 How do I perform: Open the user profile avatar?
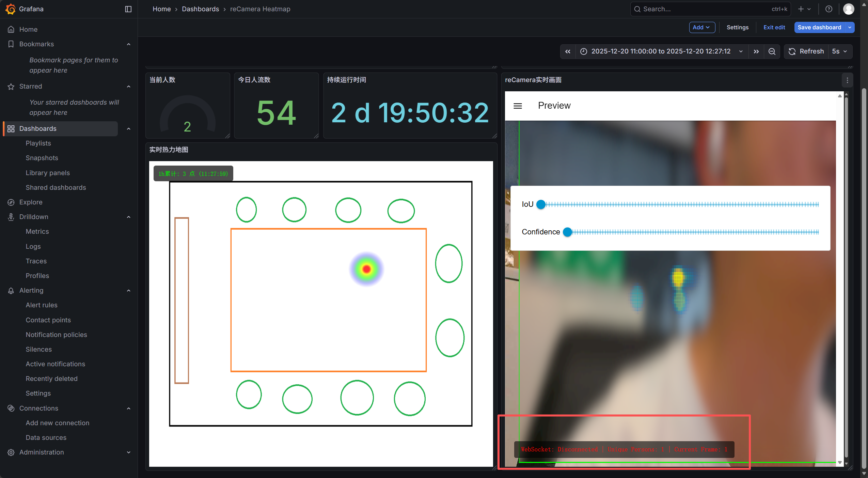pos(848,9)
